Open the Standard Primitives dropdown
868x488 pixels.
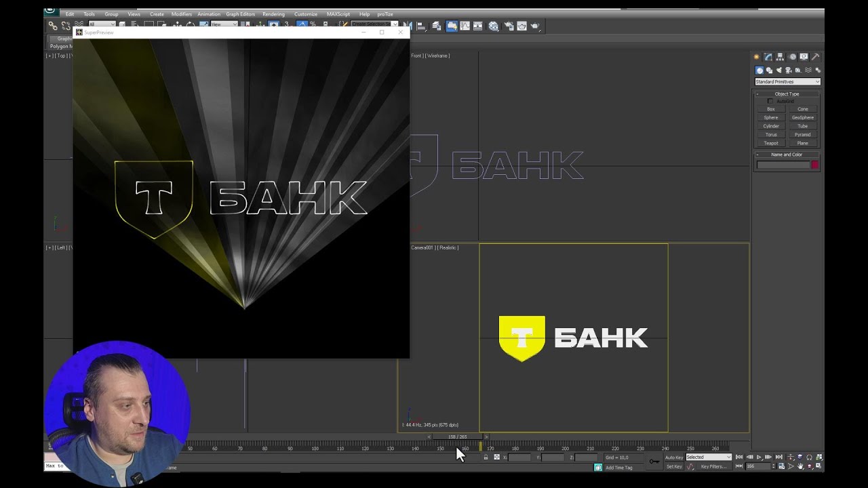(x=787, y=82)
